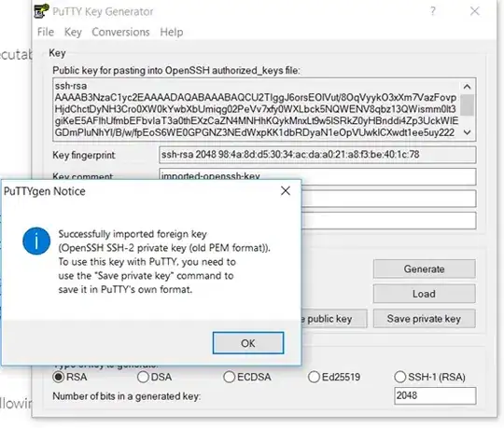Click the Load button
The width and height of the screenshot is (504, 428).
pyautogui.click(x=424, y=294)
